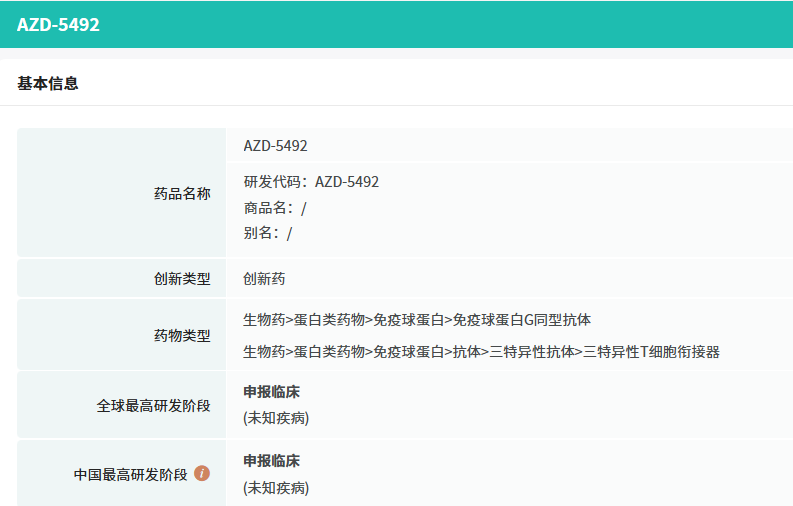793x506 pixels.
Task: Click 申报临床 under 全球最高研发阶段
Action: tap(271, 392)
